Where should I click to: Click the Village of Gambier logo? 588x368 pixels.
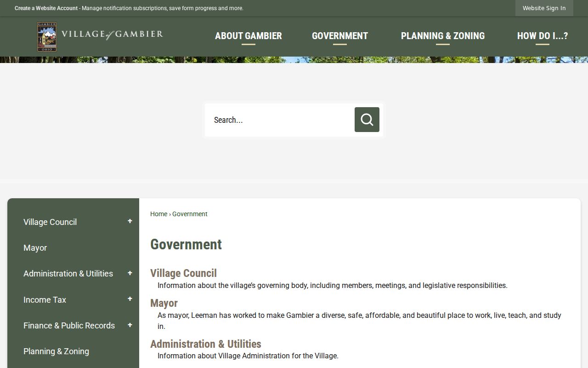100,36
